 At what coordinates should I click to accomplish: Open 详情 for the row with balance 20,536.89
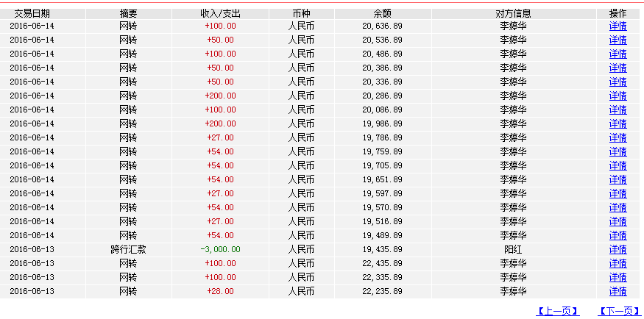pyautogui.click(x=618, y=40)
